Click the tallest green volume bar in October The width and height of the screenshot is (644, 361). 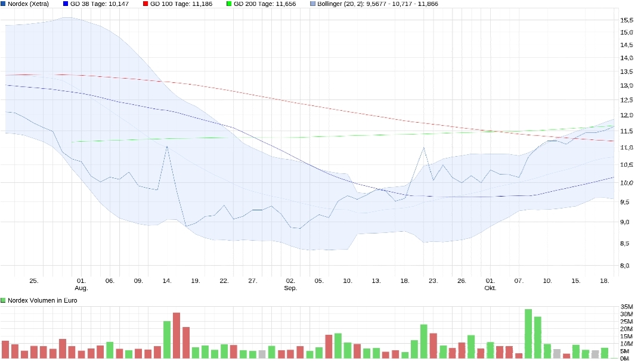pos(528,334)
